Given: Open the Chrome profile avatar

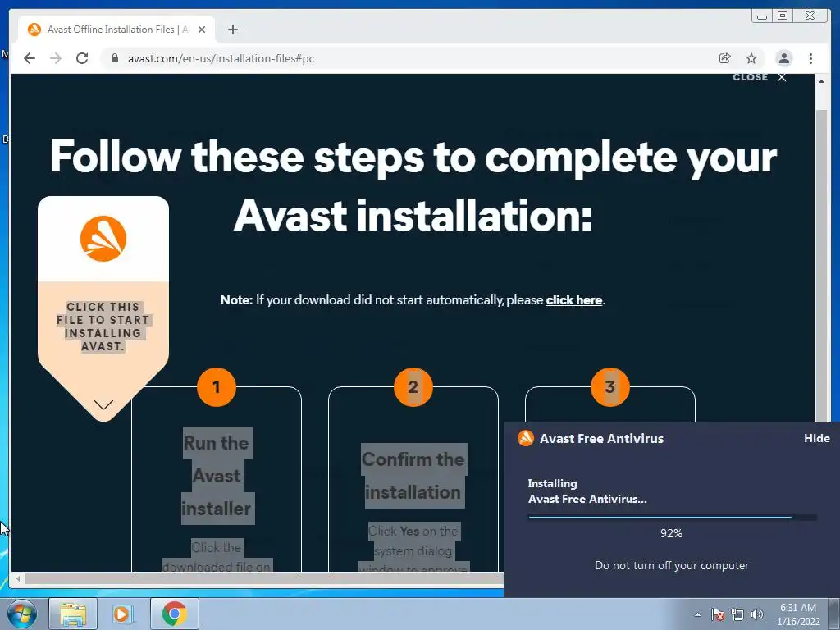Looking at the screenshot, I should coord(783,58).
